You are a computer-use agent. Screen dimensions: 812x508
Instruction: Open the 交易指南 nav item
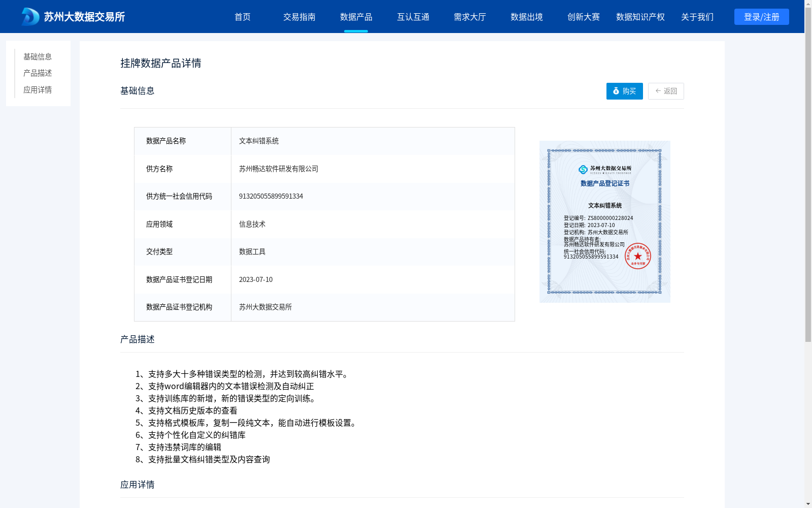click(299, 17)
